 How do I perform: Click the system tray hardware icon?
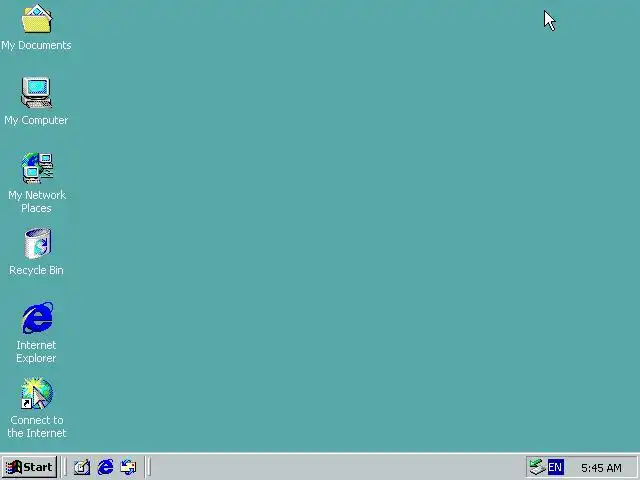point(537,467)
